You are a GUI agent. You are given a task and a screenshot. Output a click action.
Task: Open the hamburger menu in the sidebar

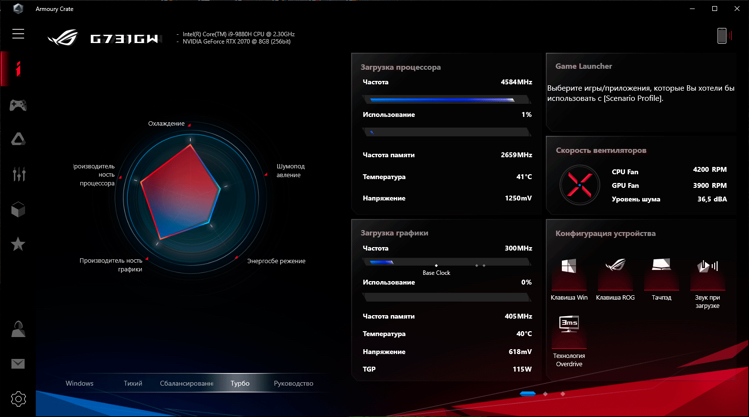18,34
